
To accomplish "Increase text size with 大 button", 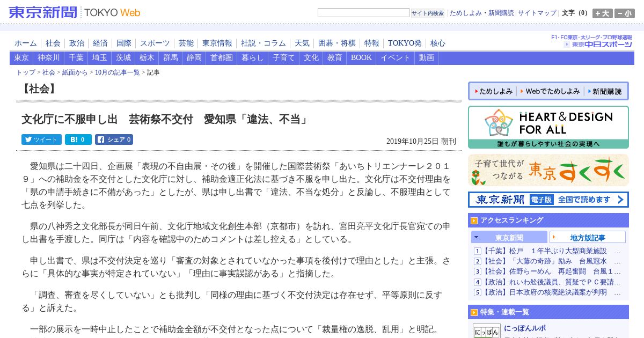I will click(x=603, y=13).
